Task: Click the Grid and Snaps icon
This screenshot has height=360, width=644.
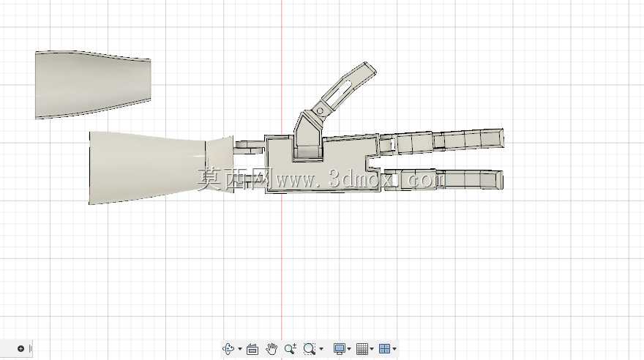Action: (362, 349)
